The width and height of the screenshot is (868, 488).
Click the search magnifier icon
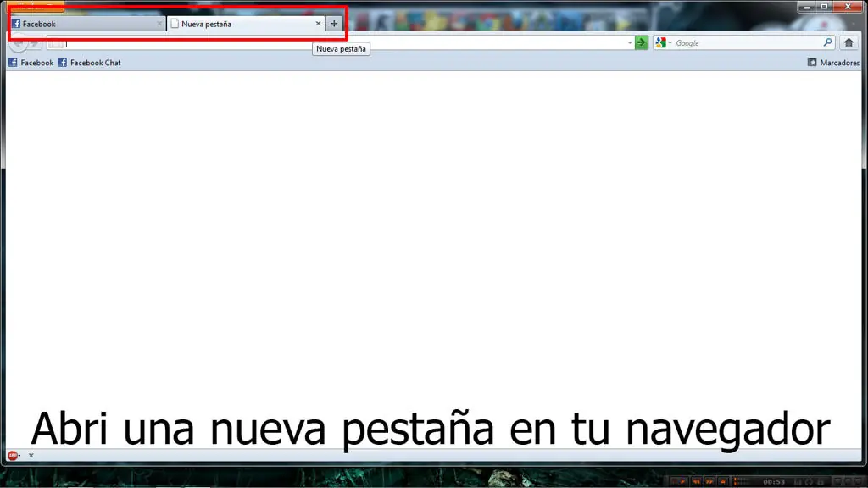827,42
